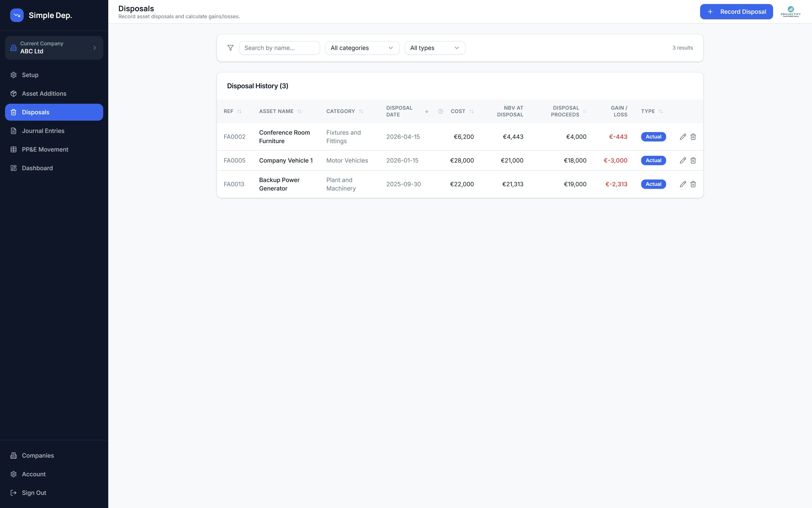Open the All categories dropdown
812x508 pixels.
point(362,48)
